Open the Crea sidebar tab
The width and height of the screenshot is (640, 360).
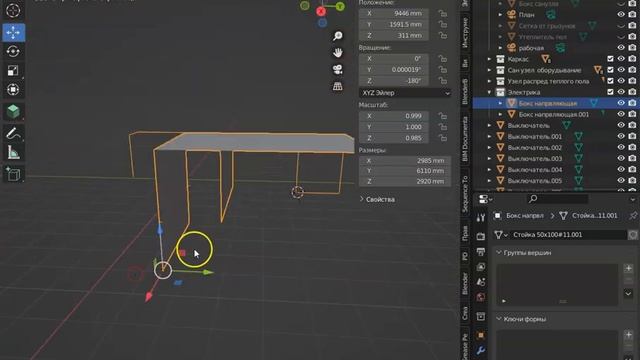[x=465, y=313]
